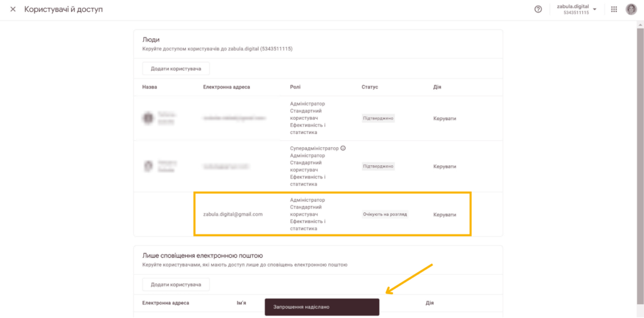The height and width of the screenshot is (318, 644).
Task: Open the profile avatar in top right
Action: coord(631,9)
